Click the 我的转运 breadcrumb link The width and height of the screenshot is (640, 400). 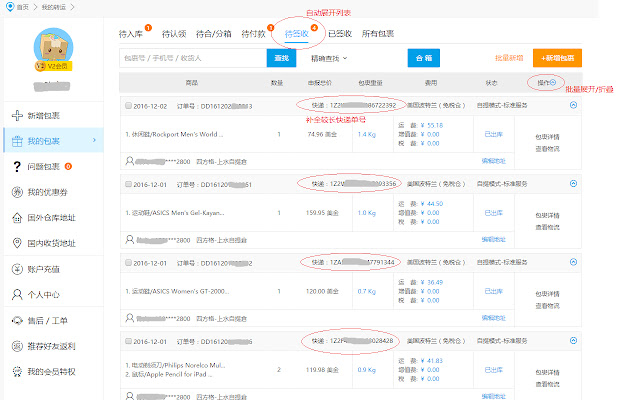tap(53, 7)
